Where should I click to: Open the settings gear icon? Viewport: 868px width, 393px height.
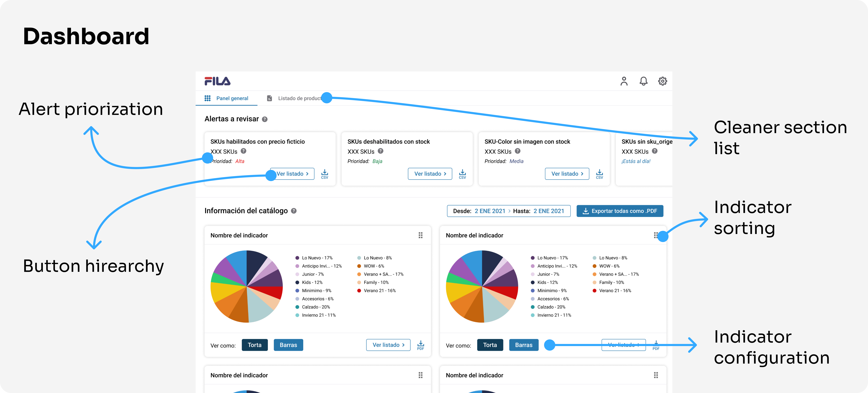tap(662, 81)
